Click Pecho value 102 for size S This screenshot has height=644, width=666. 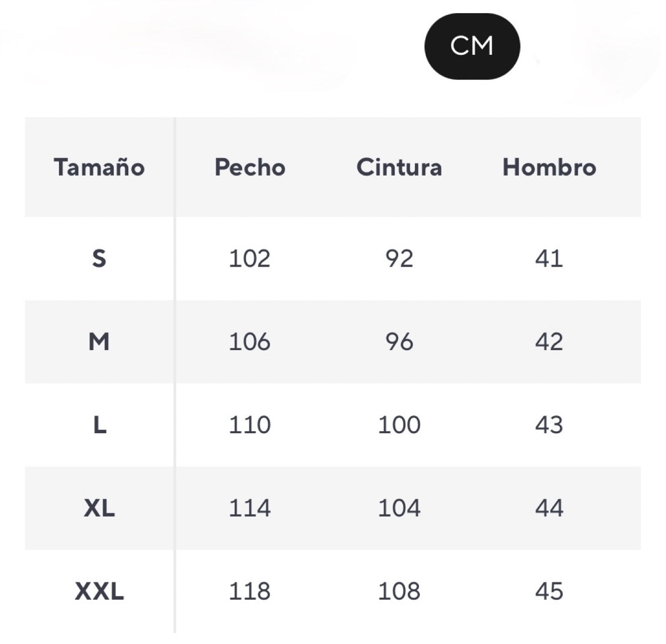(x=250, y=259)
